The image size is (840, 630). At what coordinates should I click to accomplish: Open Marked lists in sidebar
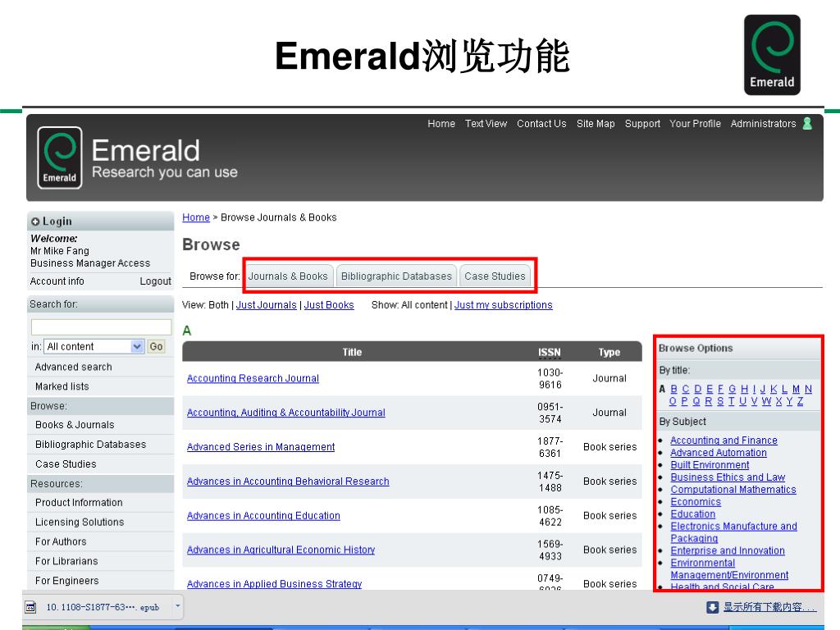pyautogui.click(x=62, y=386)
